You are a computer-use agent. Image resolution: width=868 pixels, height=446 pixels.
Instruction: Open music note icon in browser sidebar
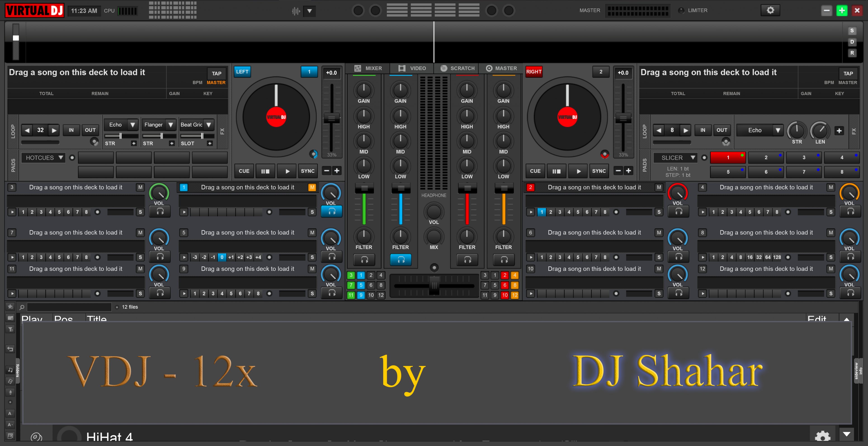coord(10,370)
